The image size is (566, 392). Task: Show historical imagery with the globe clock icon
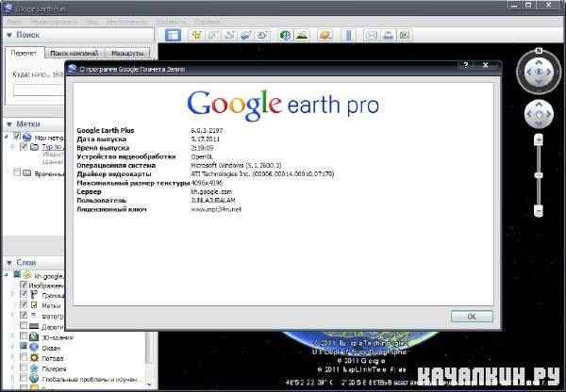click(x=285, y=35)
